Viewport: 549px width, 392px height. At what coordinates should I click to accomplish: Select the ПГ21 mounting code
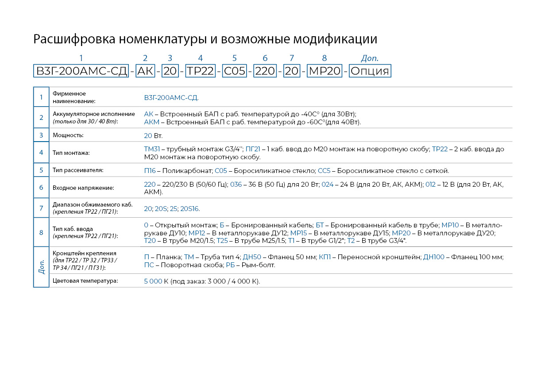(253, 149)
